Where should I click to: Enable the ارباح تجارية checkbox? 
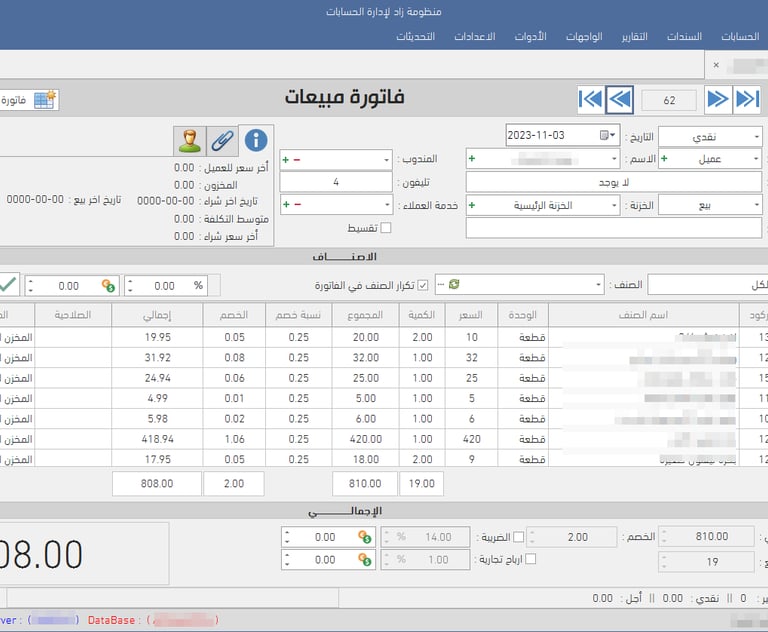[x=530, y=559]
